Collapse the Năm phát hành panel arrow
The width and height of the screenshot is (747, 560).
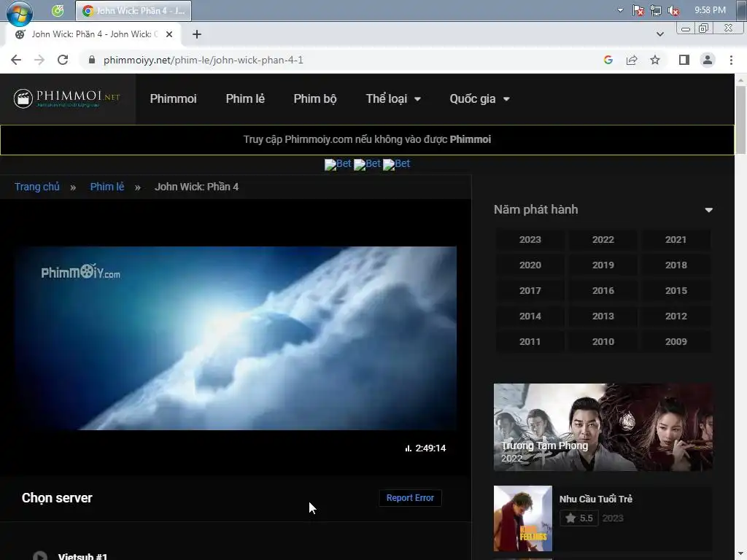[708, 210]
